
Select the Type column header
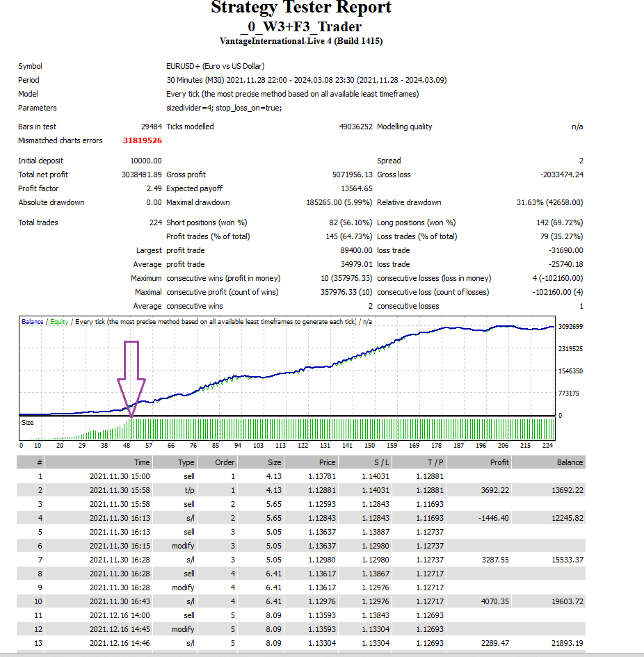tap(186, 462)
